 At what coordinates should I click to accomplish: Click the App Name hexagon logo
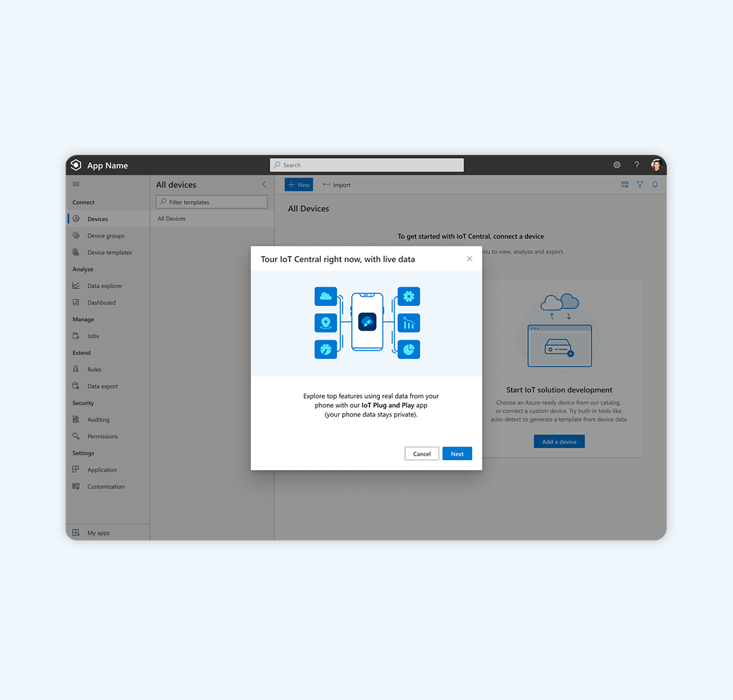[x=76, y=165]
